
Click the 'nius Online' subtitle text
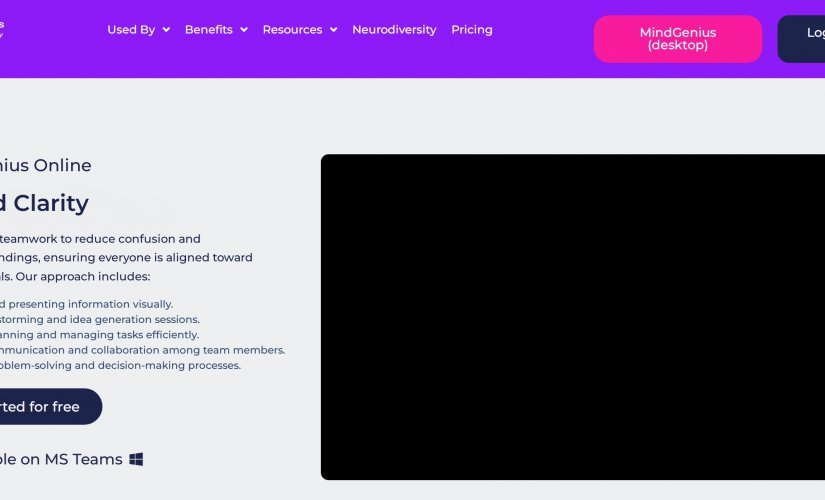point(45,165)
